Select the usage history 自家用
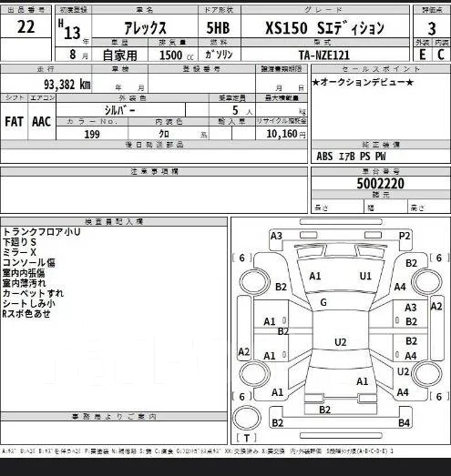 tap(119, 56)
